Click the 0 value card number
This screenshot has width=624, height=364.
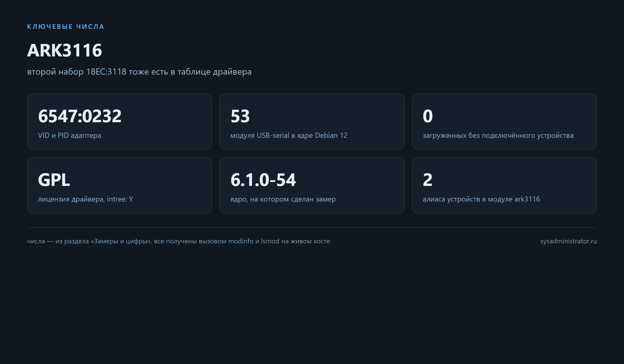[x=428, y=116]
